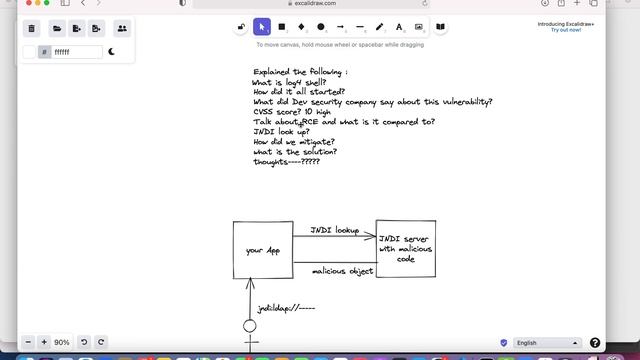Select the Ellipse tool
Image resolution: width=640 pixels, height=360 pixels.
point(321,27)
